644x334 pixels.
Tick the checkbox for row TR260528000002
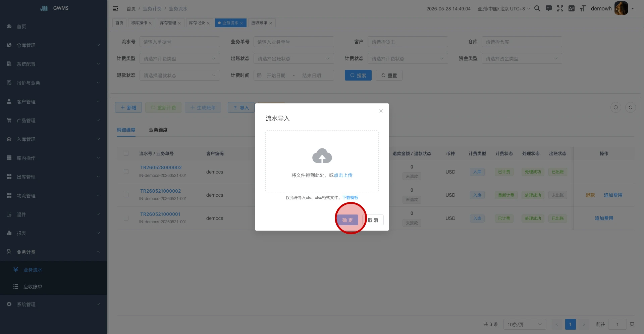click(126, 172)
